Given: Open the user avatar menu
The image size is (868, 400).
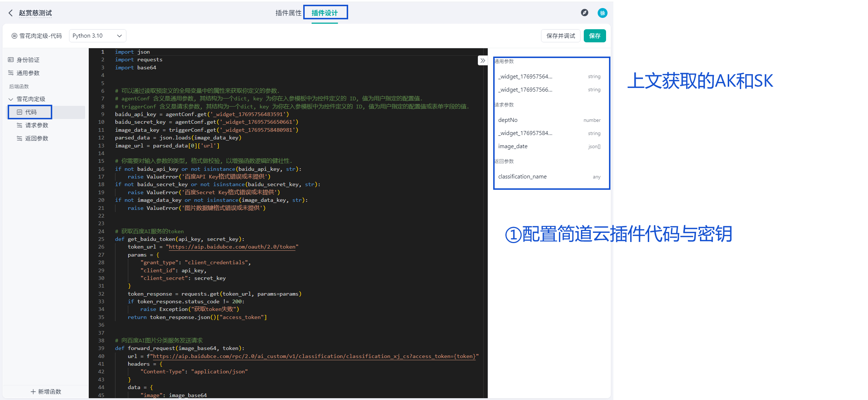Looking at the screenshot, I should [x=602, y=13].
